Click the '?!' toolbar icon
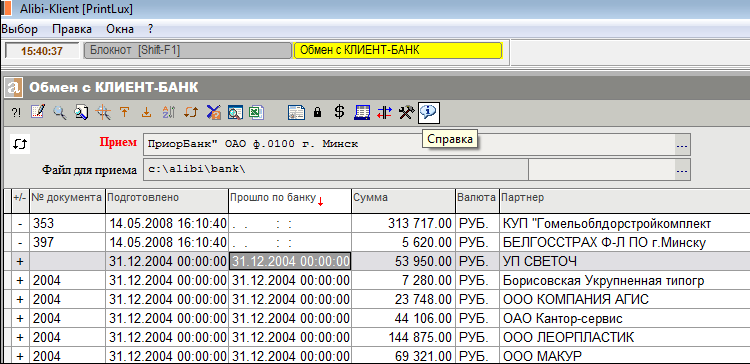 (x=16, y=113)
